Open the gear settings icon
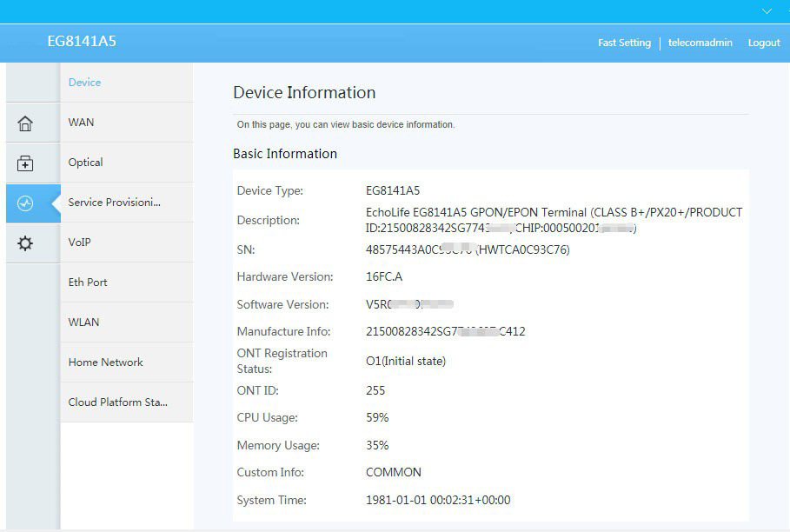This screenshot has height=532, width=790. pos(25,243)
